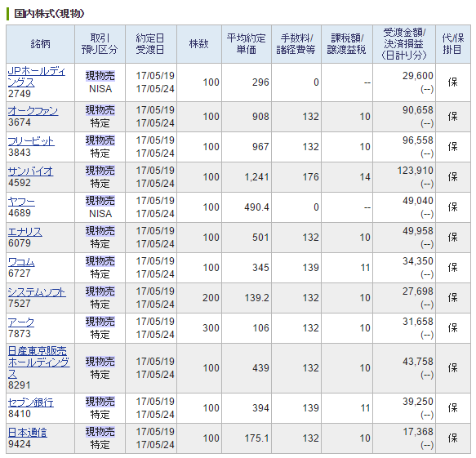Viewport: 476px width, 458px height.
Task: Click 特定 label in エナリス row
Action: (100, 244)
